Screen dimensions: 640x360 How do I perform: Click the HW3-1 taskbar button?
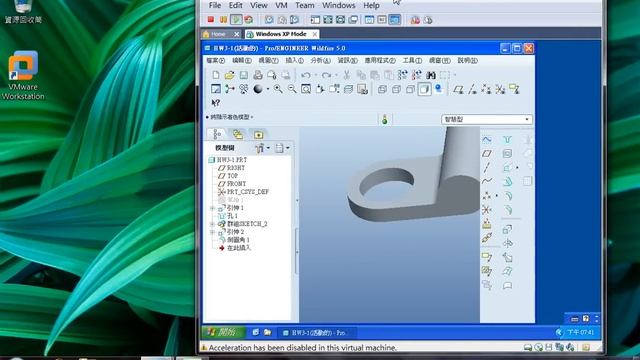pos(316,333)
